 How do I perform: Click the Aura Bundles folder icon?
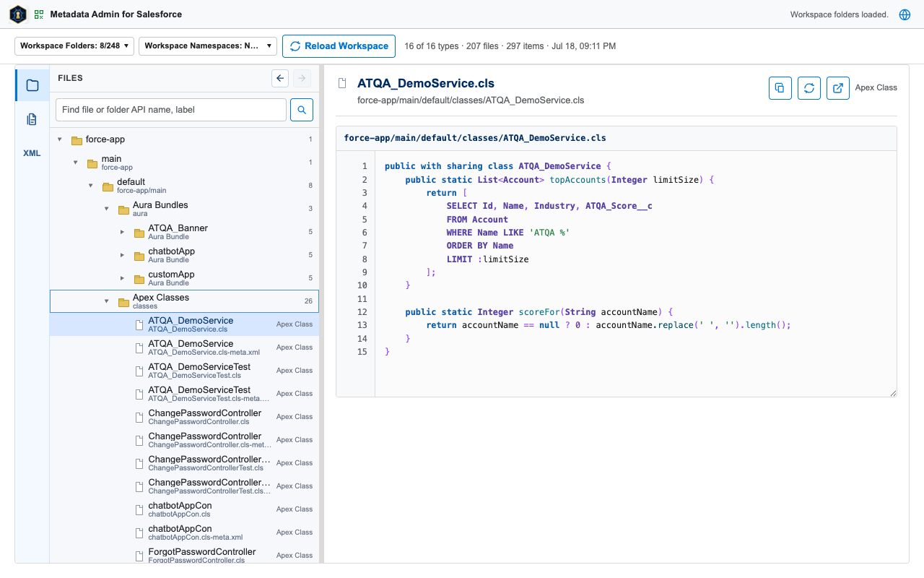[x=123, y=210]
